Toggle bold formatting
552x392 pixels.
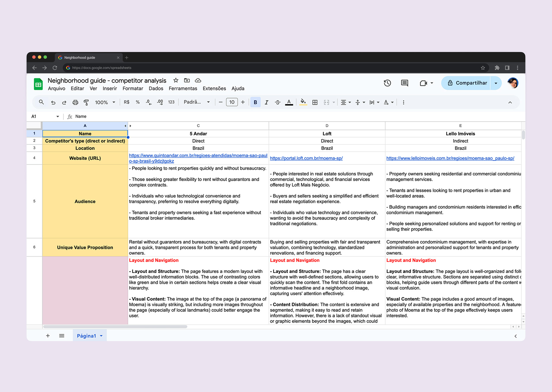point(255,102)
